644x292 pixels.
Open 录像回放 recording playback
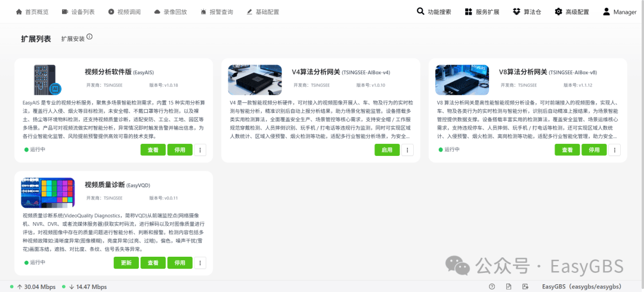pyautogui.click(x=171, y=12)
